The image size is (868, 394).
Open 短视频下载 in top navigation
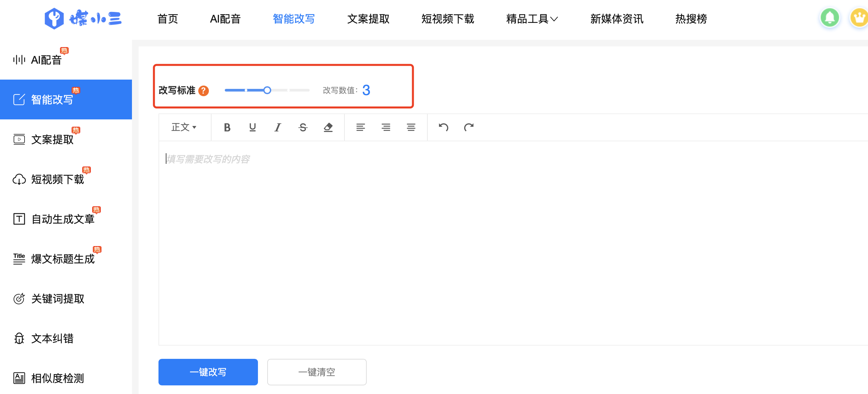click(448, 19)
